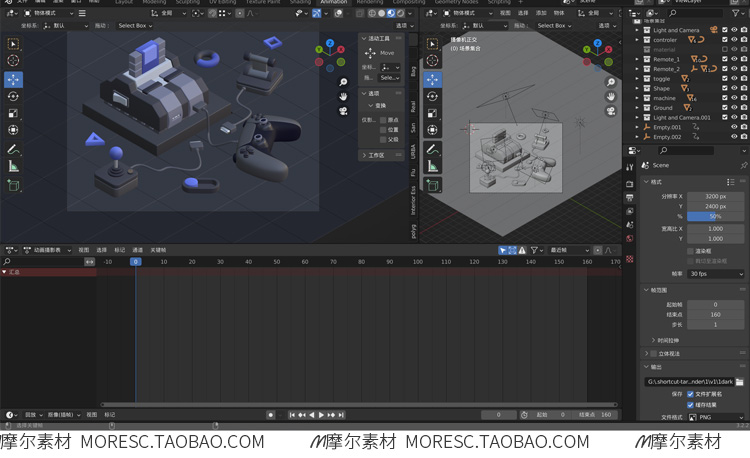Check the 渲染框 checkbox
Image resolution: width=750 pixels, height=458 pixels.
(690, 251)
